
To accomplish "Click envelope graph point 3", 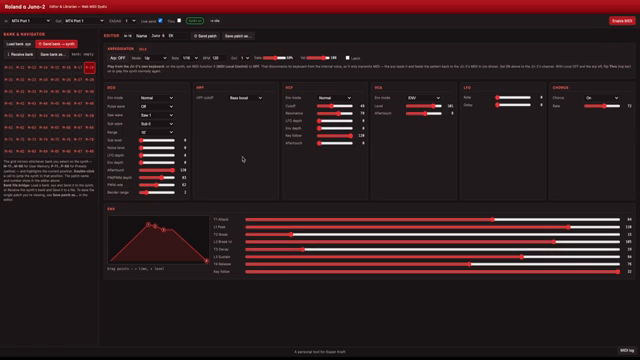I will pos(163,230).
